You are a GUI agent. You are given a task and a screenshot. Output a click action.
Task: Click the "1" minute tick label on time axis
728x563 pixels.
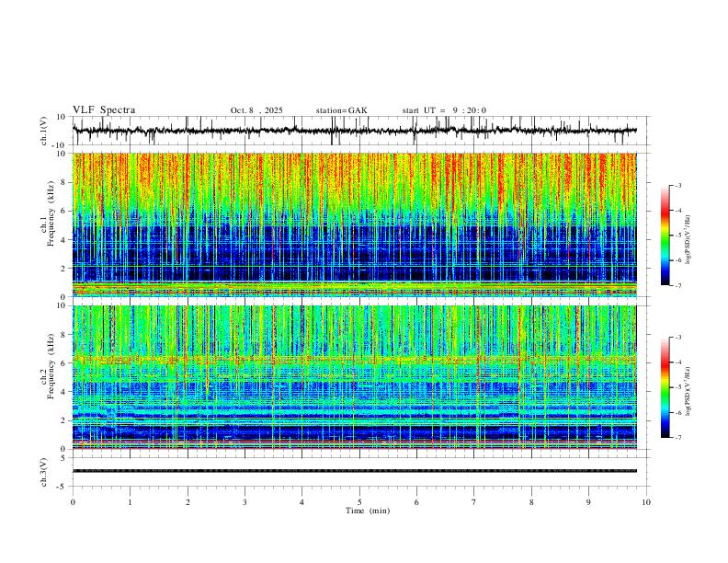pos(130,502)
